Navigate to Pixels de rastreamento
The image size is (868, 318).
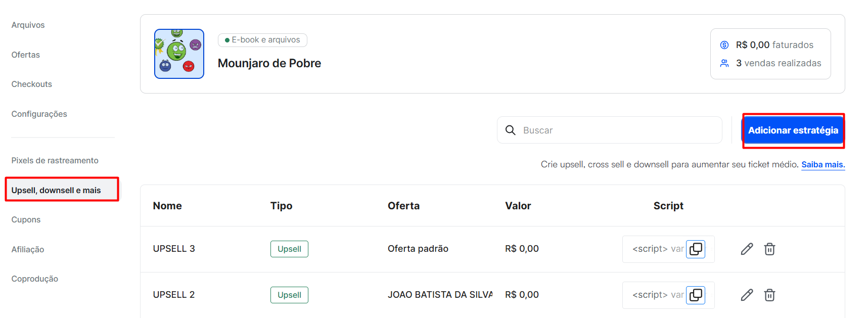(55, 161)
